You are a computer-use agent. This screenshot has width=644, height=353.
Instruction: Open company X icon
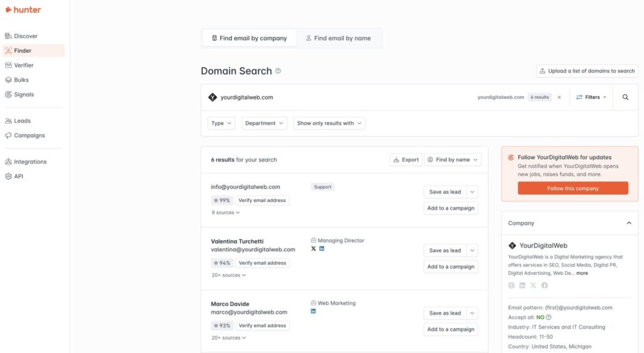(533, 285)
